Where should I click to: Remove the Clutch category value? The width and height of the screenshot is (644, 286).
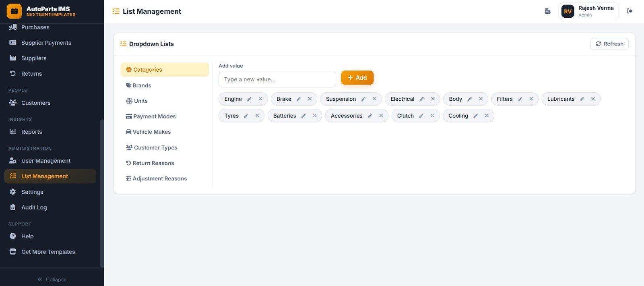point(432,116)
